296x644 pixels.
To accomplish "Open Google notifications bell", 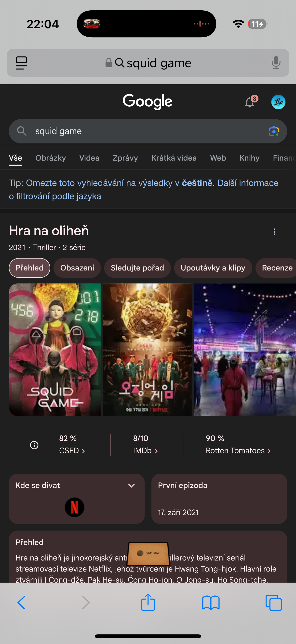I will pyautogui.click(x=250, y=102).
